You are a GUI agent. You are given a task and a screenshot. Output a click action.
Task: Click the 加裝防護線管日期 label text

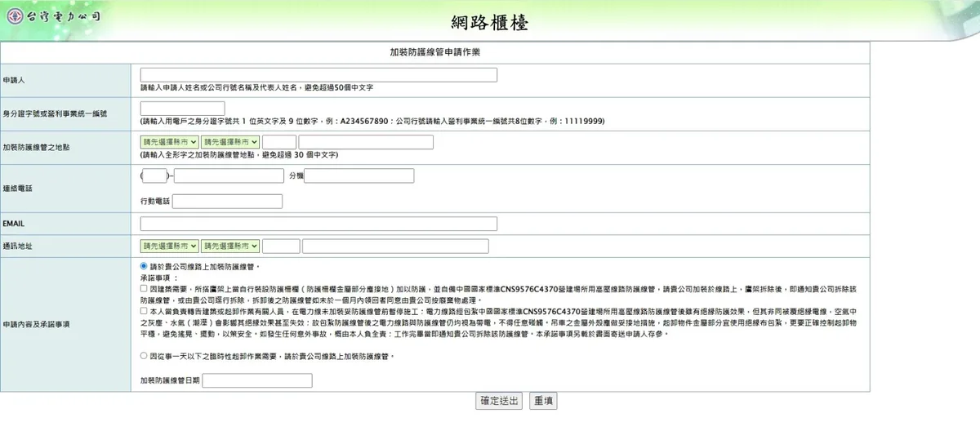(170, 380)
